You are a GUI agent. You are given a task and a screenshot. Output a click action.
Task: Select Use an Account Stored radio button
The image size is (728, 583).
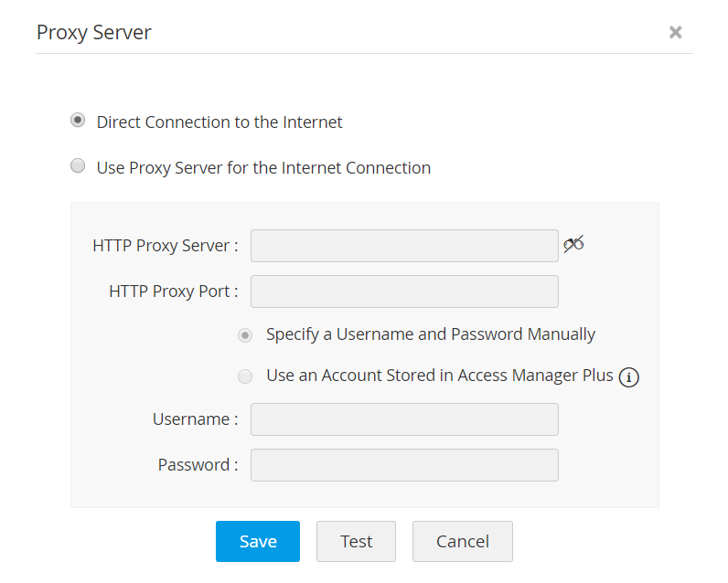click(245, 376)
